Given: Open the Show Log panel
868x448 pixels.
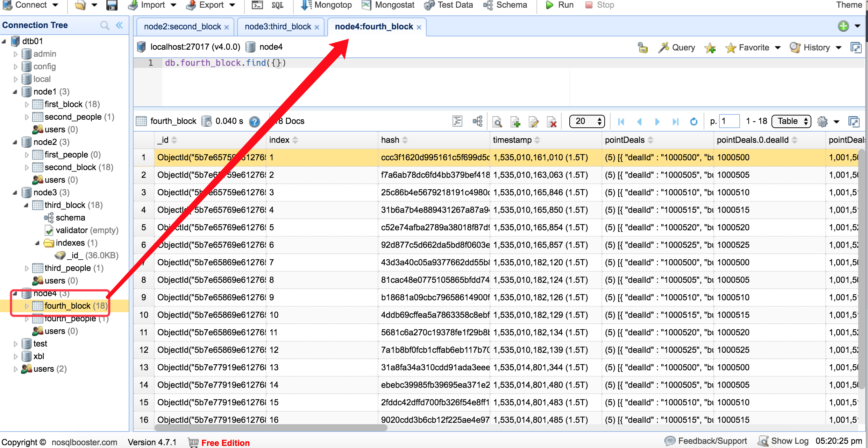Looking at the screenshot, I should (783, 441).
